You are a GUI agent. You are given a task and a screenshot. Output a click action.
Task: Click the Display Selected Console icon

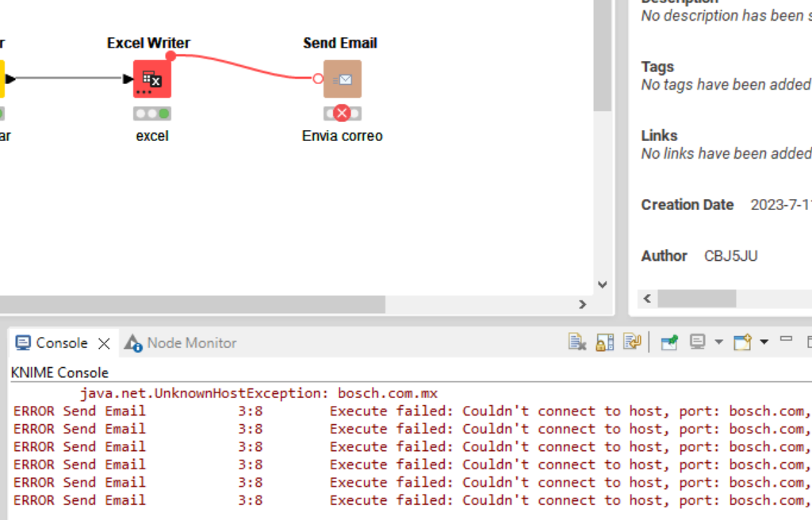coord(698,342)
